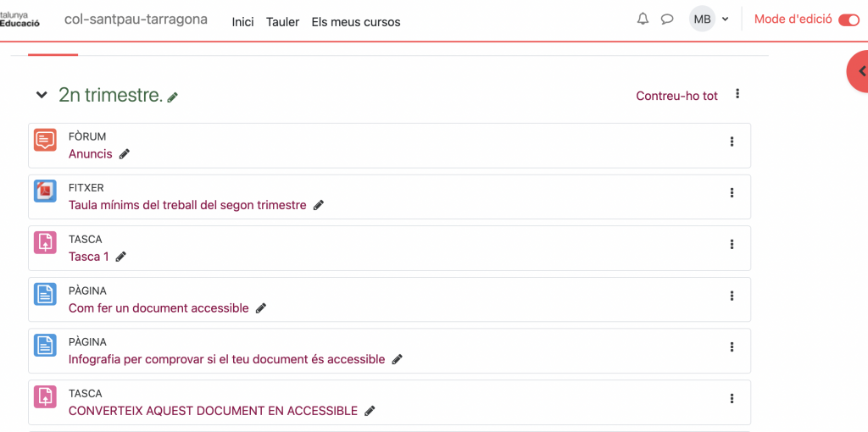Click pencil next to Tasca 1

pos(121,257)
